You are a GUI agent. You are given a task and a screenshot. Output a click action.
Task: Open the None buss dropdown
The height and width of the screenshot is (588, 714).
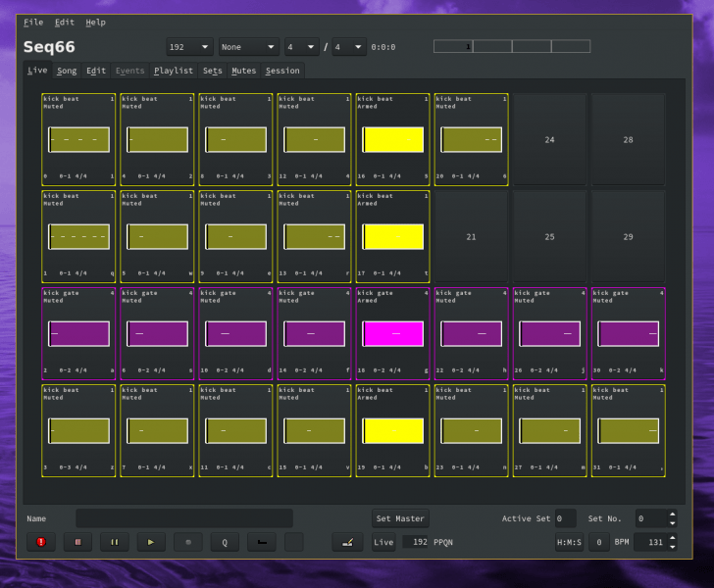[x=249, y=47]
